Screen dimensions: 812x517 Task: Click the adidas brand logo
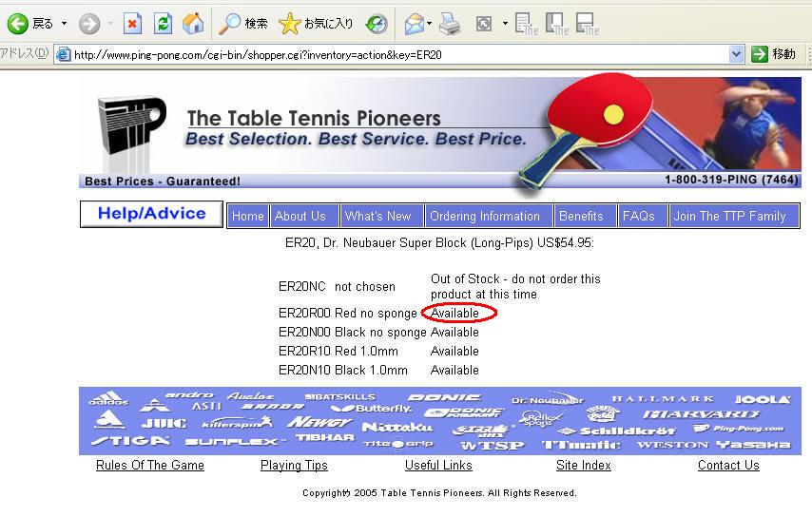[108, 398]
